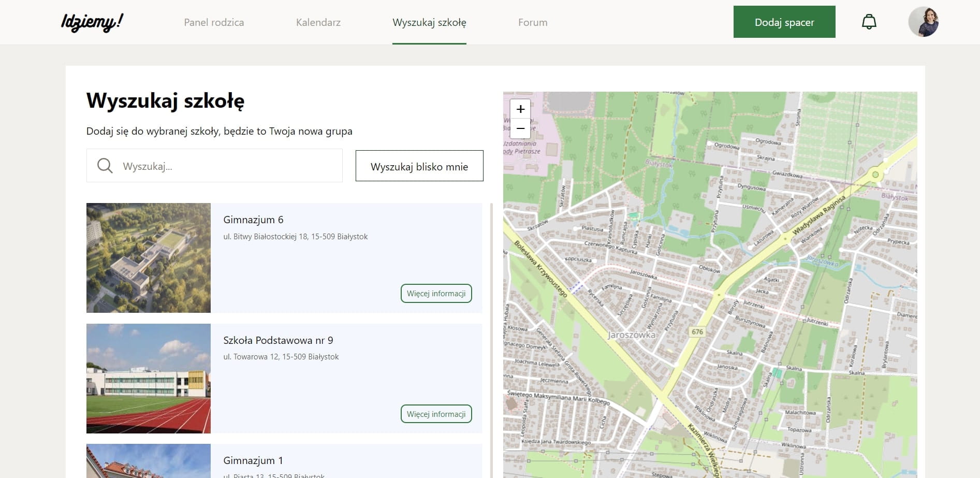Image resolution: width=980 pixels, height=478 pixels.
Task: Open notifications bell icon
Action: tap(869, 22)
